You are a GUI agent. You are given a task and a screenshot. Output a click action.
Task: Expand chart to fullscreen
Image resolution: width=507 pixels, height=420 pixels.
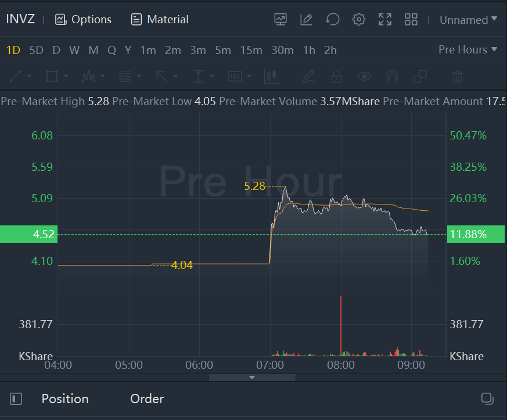pyautogui.click(x=385, y=20)
